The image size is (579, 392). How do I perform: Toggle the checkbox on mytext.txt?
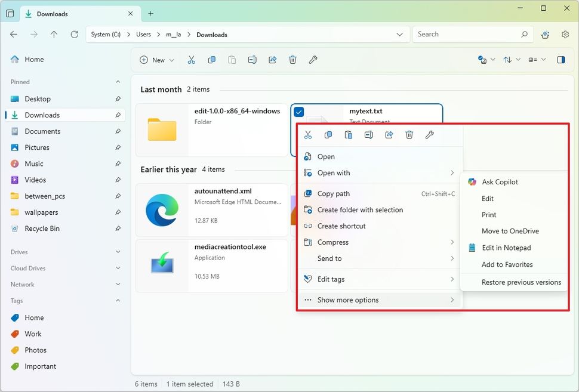point(300,112)
